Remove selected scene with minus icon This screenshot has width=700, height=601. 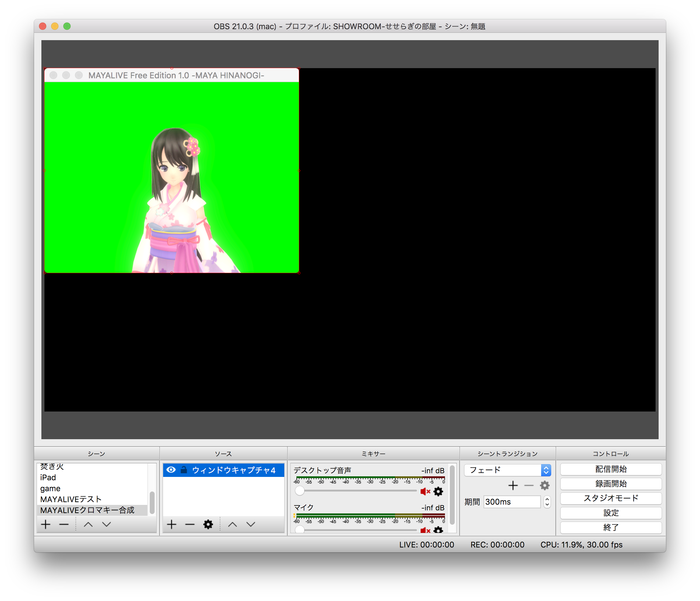tap(64, 524)
